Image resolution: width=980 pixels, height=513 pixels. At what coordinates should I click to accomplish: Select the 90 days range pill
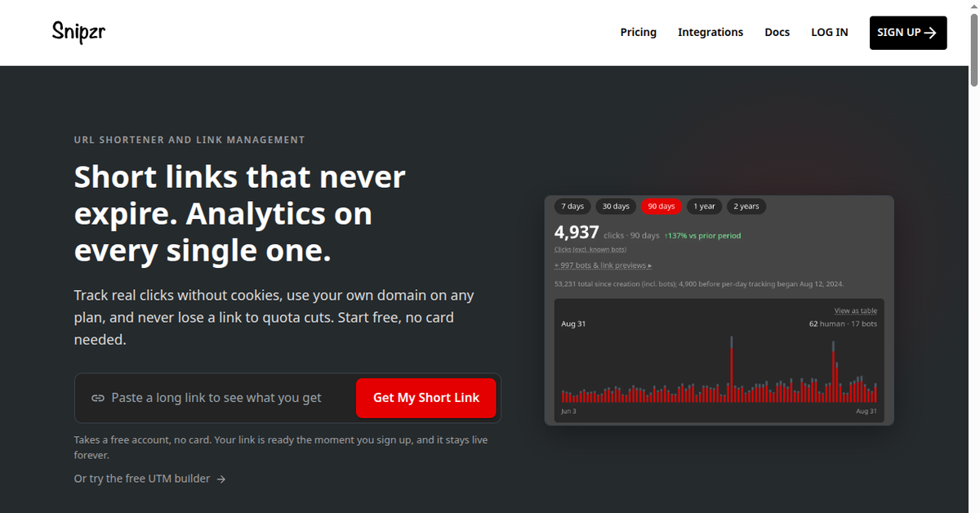661,206
